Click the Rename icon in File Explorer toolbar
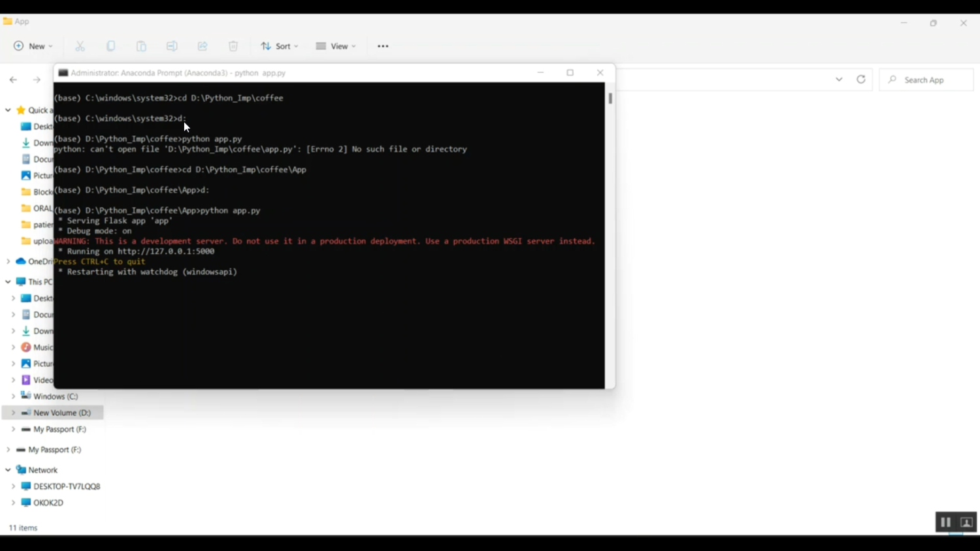980x551 pixels. [172, 46]
